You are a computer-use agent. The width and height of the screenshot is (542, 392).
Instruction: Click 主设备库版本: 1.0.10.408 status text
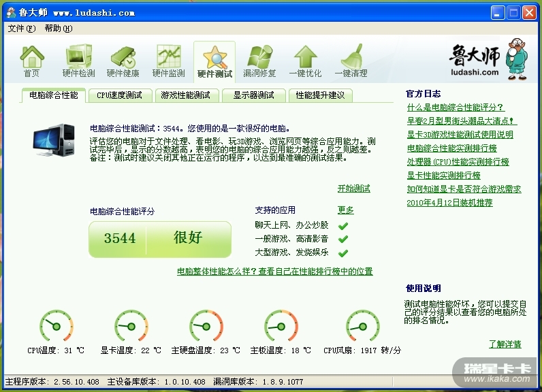coord(156,382)
